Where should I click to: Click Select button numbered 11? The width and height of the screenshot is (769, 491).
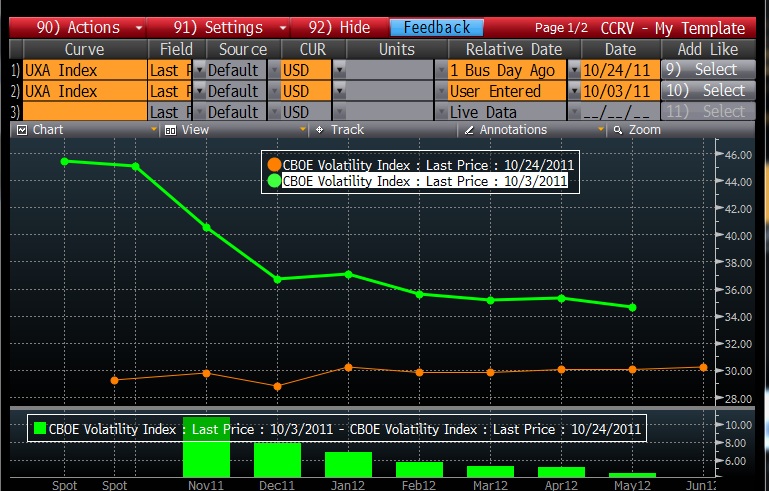(708, 112)
